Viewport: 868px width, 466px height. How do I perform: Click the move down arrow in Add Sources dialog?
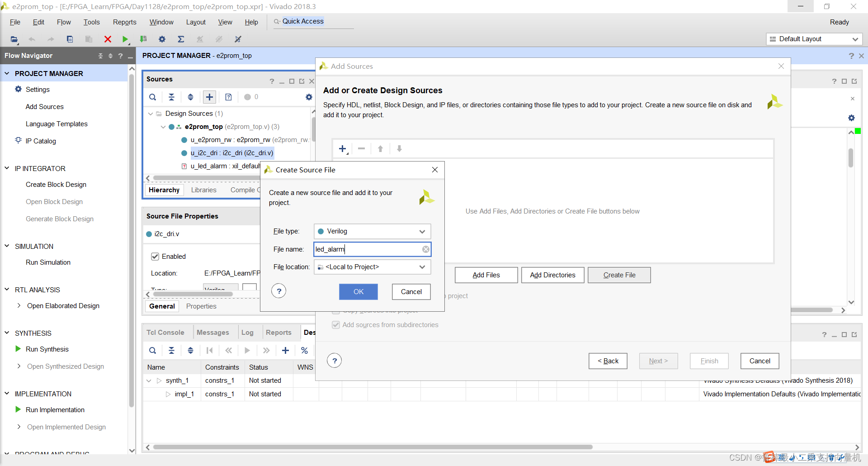click(x=399, y=148)
